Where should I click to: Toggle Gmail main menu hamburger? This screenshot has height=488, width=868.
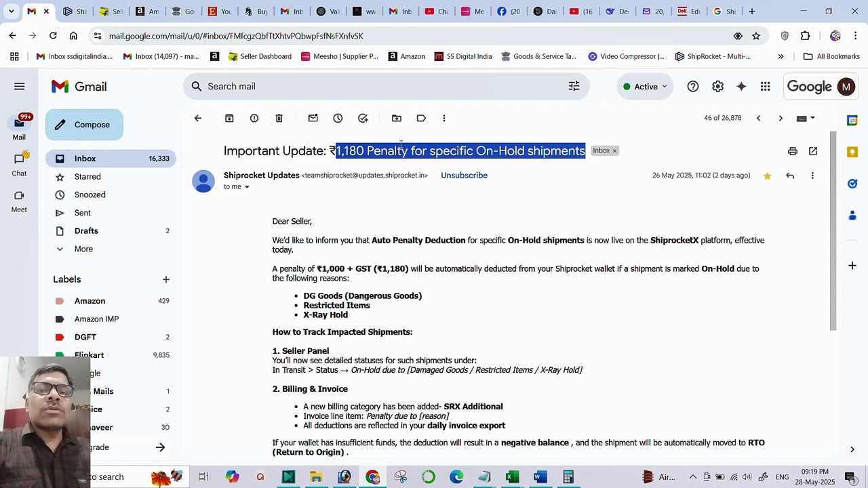19,86
